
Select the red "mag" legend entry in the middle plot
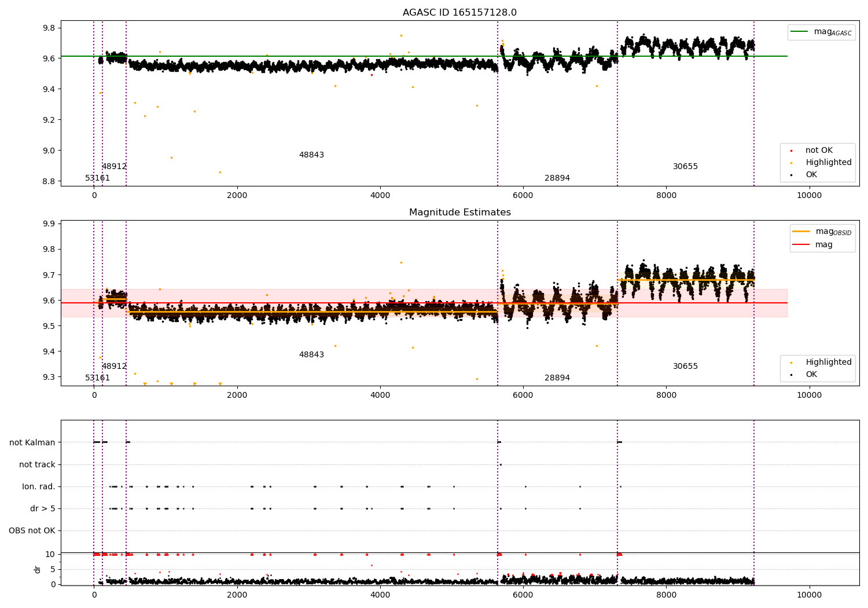coord(812,245)
